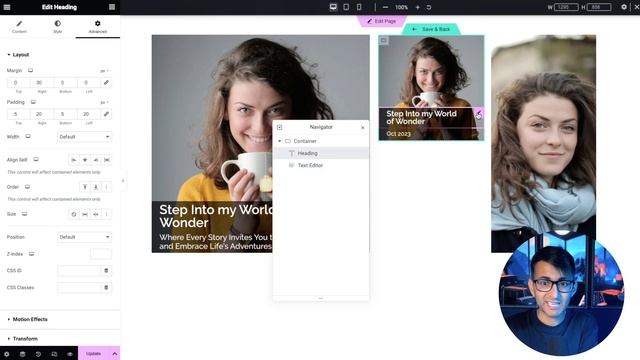Open Settings gear in bottom panel footer
Screen dimensions: 640x360
(7, 354)
